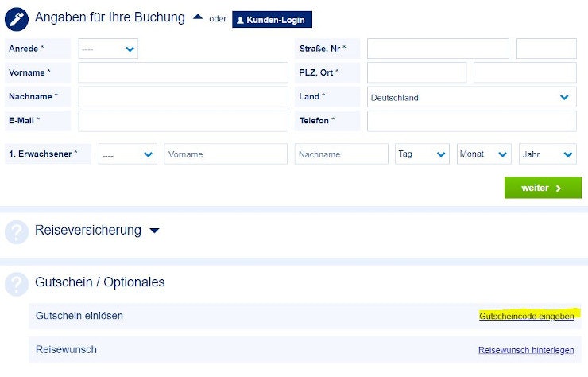Open the Monat birth month dropdown
This screenshot has width=588, height=377.
[x=484, y=154]
